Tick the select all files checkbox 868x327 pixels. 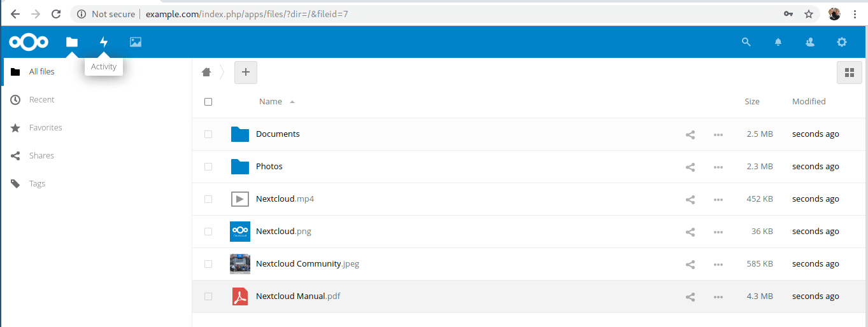click(x=208, y=102)
